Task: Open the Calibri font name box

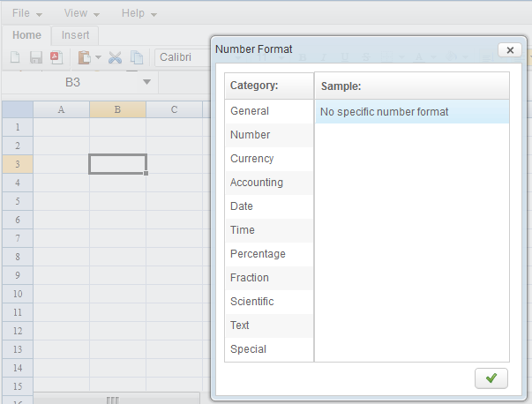Action: pyautogui.click(x=183, y=57)
